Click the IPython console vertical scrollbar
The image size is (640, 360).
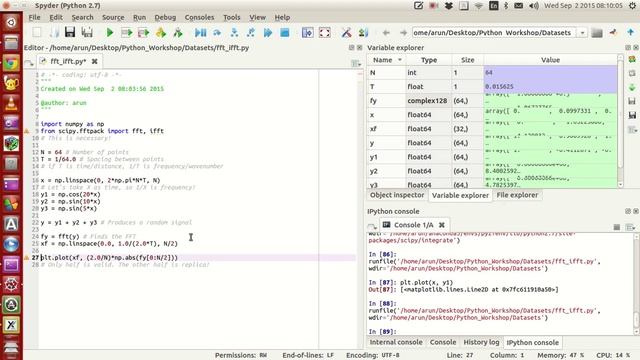pos(636,284)
